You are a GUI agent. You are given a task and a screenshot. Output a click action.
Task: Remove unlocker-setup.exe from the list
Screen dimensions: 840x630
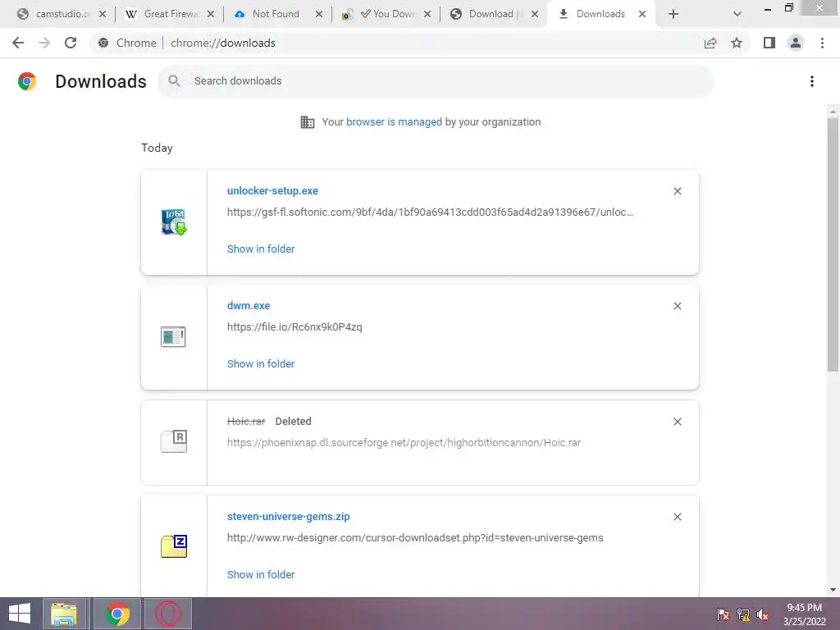[677, 191]
